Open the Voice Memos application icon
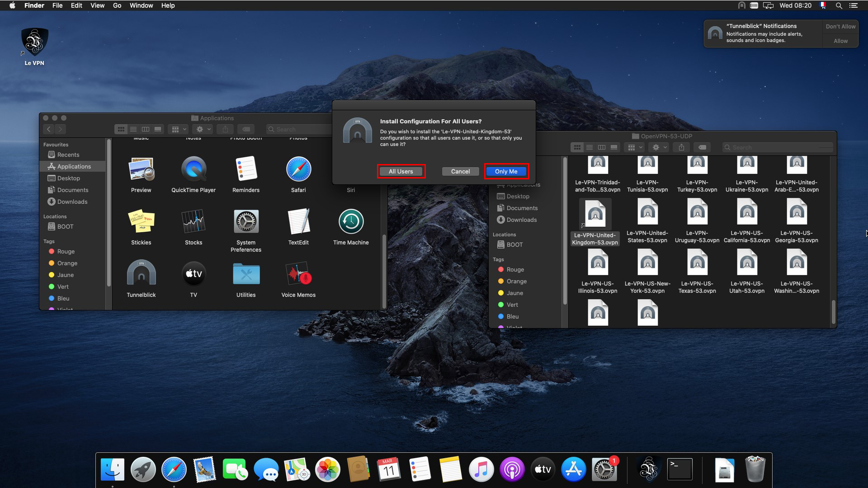Screen dimensions: 868x488 [298, 273]
